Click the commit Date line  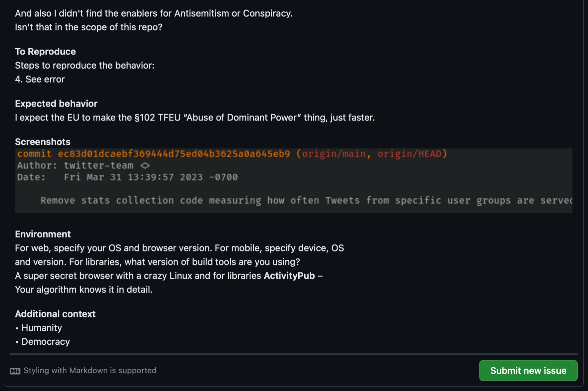128,177
